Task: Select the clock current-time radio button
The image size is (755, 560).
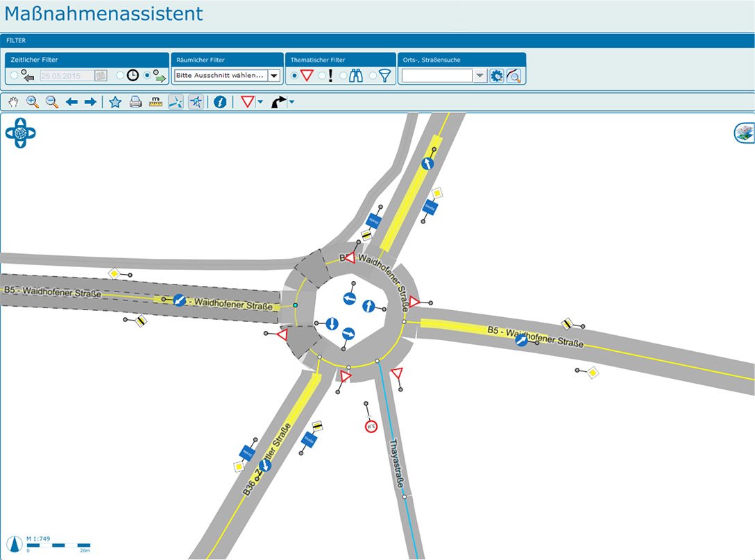Action: point(120,75)
